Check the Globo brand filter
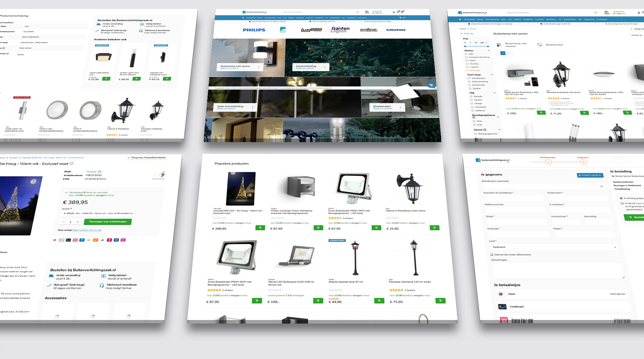The height and width of the screenshot is (359, 644). tap(467, 60)
